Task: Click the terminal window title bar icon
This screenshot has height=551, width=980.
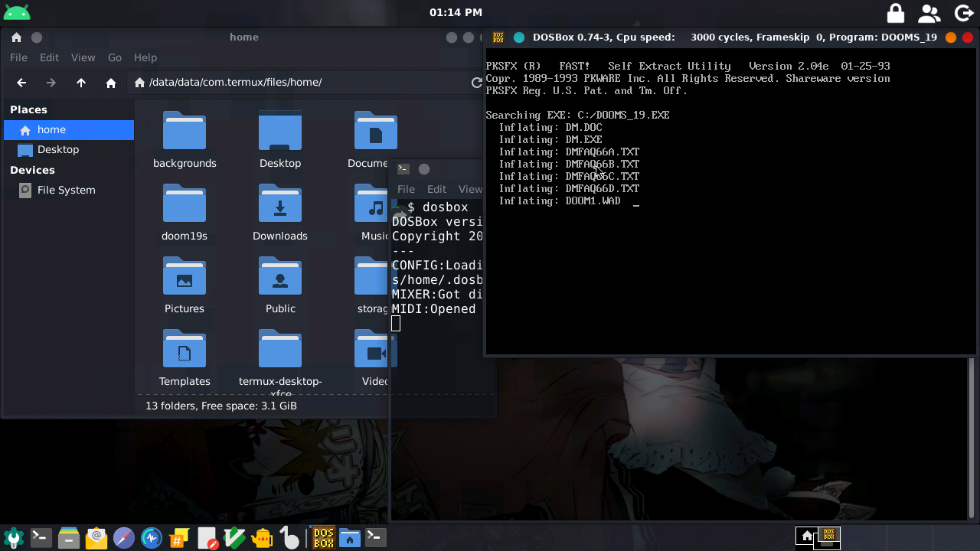Action: 403,168
